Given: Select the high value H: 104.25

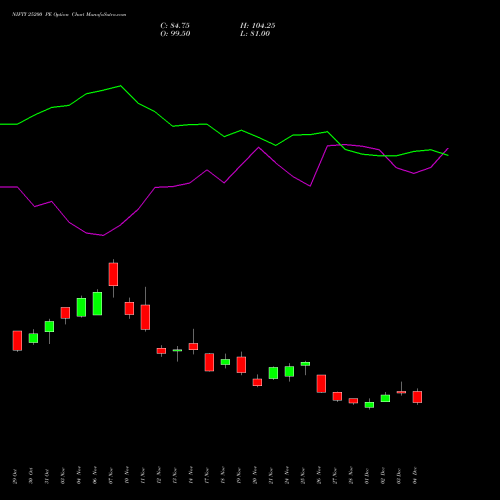Looking at the screenshot, I should [258, 26].
